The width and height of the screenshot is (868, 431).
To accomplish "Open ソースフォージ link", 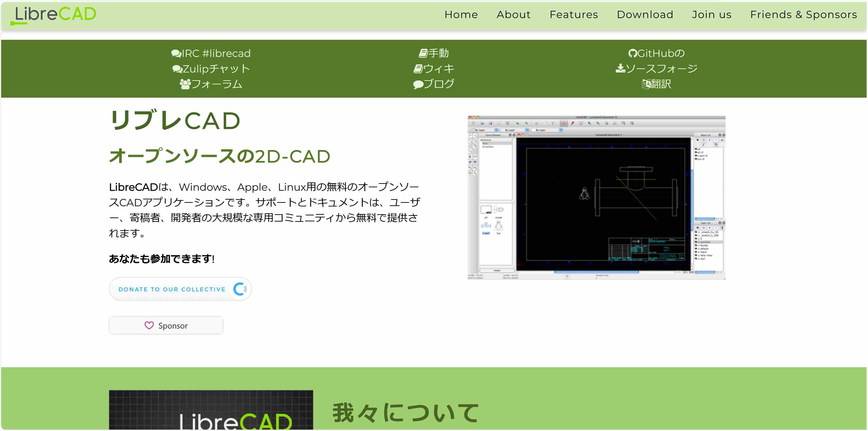I will tap(661, 69).
